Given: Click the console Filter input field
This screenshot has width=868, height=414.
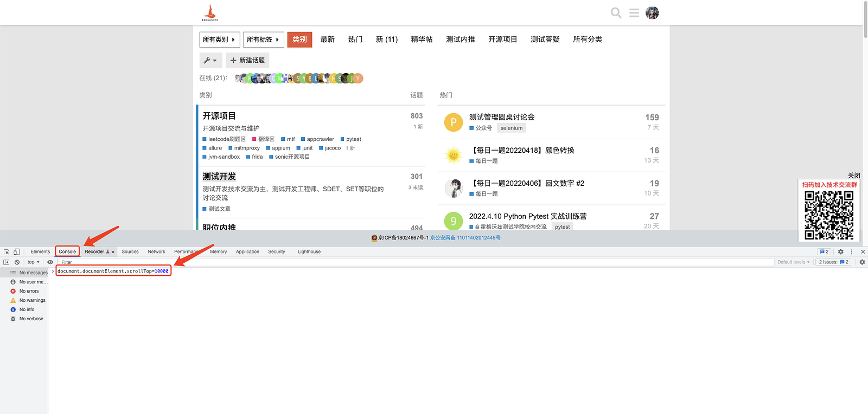Looking at the screenshot, I should pos(416,262).
